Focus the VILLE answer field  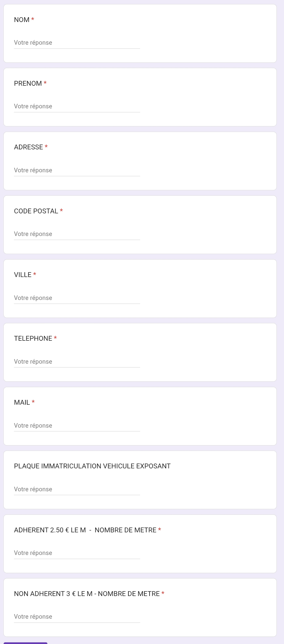click(x=77, y=298)
